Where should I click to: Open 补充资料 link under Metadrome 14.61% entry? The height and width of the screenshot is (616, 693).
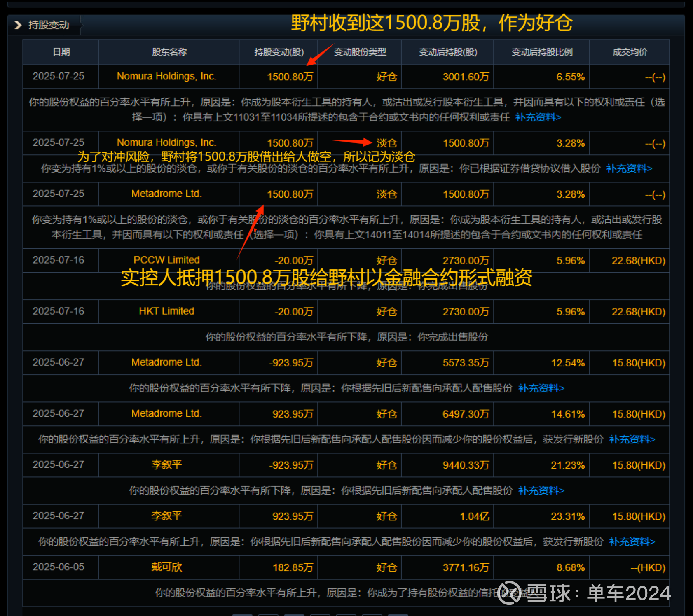[x=632, y=439]
